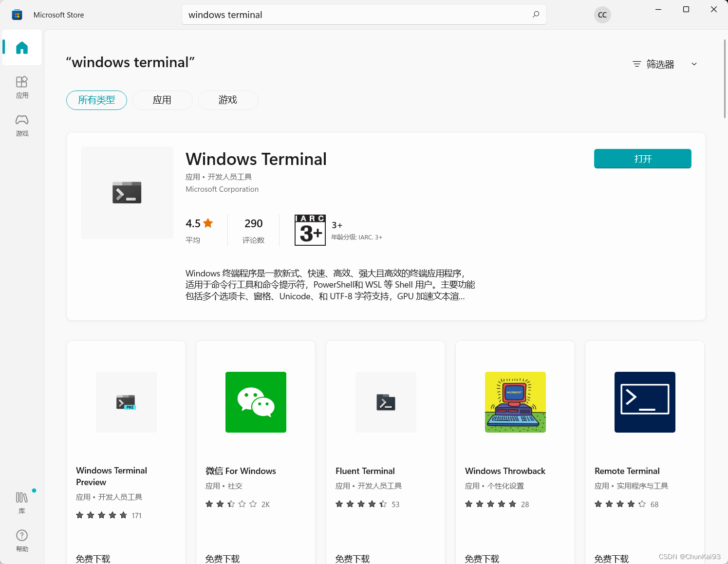Viewport: 728px width, 564px height.
Task: Go to Games (游戏) sidebar section
Action: pos(22,125)
